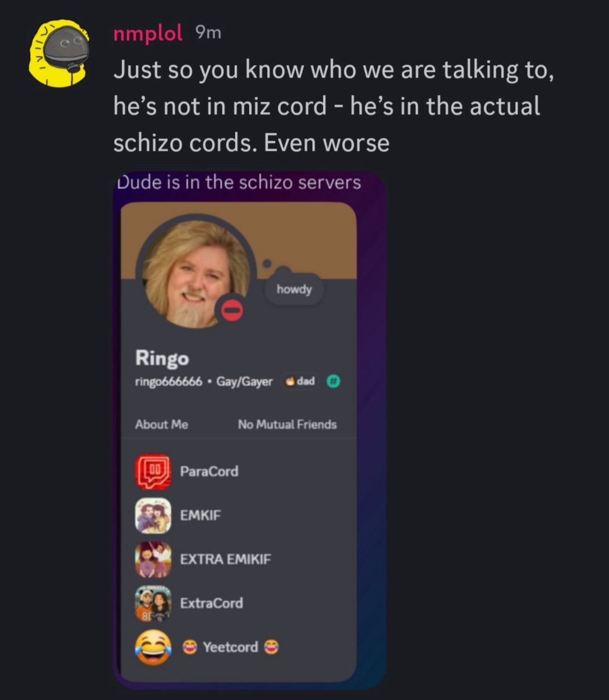Click the red do-not-disturb status icon
Image resolution: width=609 pixels, height=700 pixels.
click(232, 311)
